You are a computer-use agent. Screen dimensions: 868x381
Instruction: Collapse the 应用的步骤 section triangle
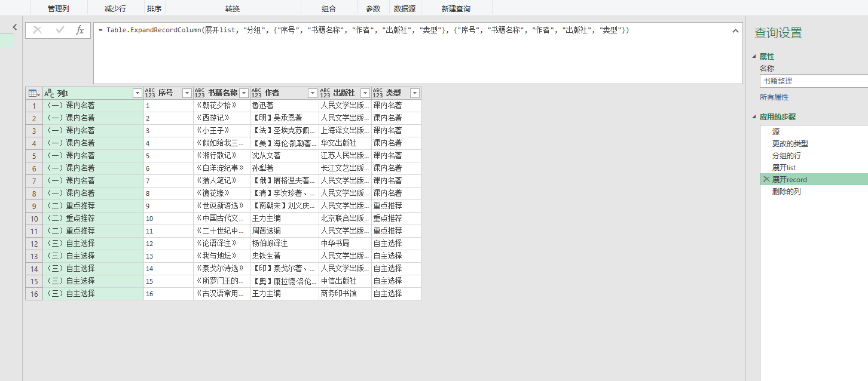755,116
